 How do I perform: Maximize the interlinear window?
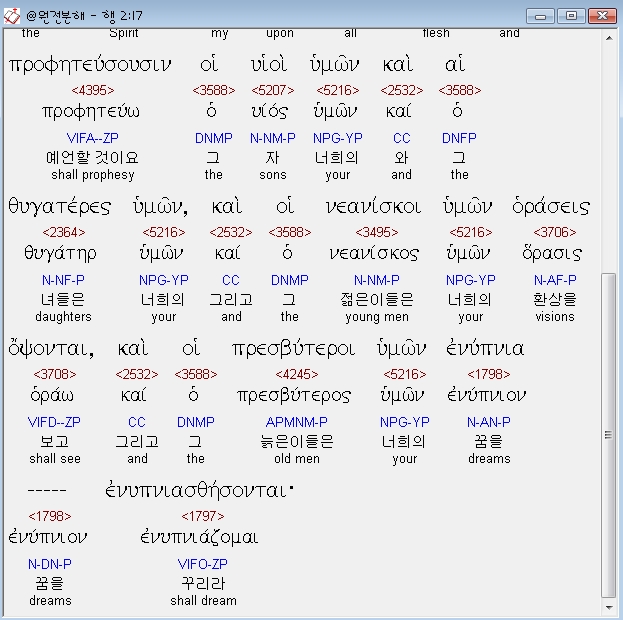(x=571, y=16)
